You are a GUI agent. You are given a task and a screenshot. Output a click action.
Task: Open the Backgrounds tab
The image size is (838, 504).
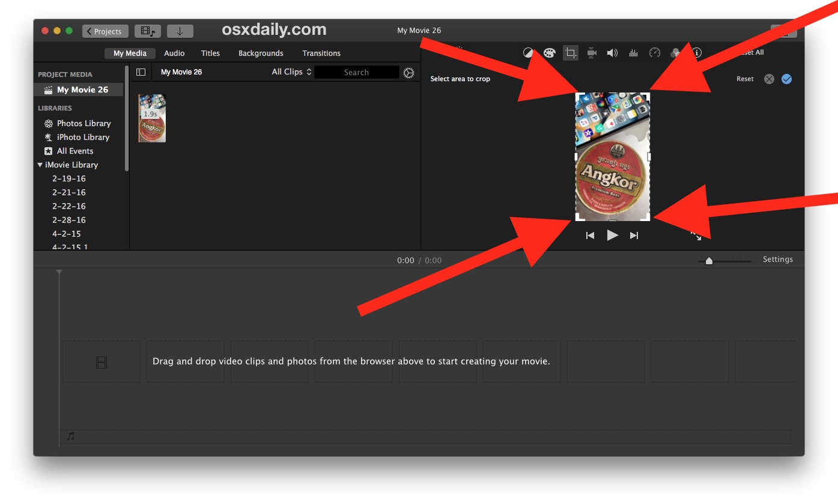coord(261,53)
